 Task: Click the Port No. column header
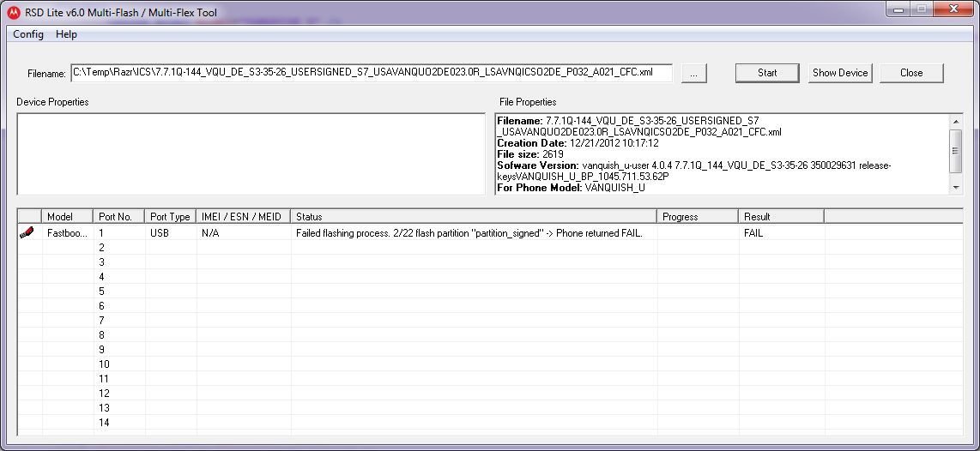[x=119, y=217]
